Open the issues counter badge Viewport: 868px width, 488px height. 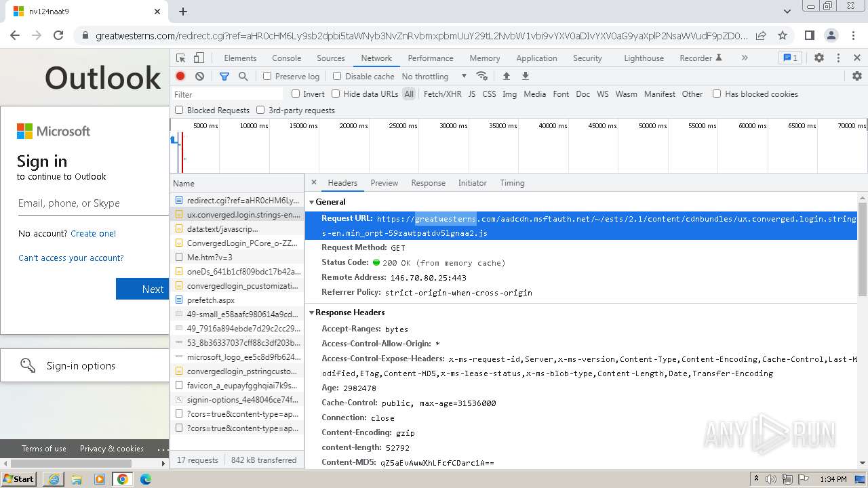click(789, 58)
